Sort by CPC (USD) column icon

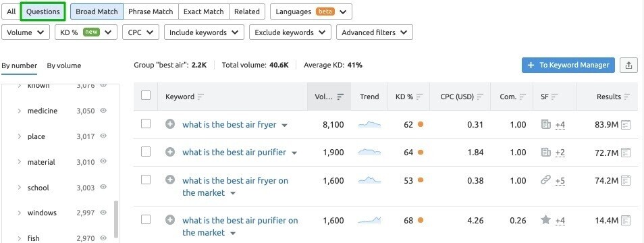(480, 97)
